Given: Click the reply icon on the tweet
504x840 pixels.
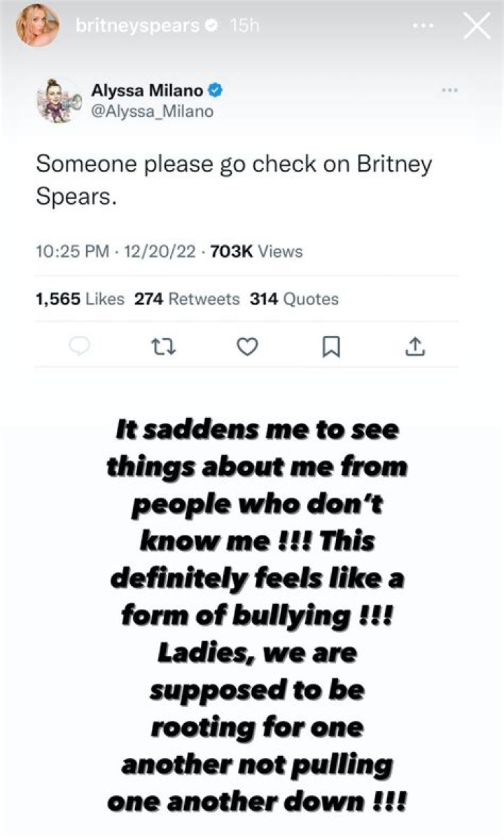Looking at the screenshot, I should pyautogui.click(x=79, y=346).
